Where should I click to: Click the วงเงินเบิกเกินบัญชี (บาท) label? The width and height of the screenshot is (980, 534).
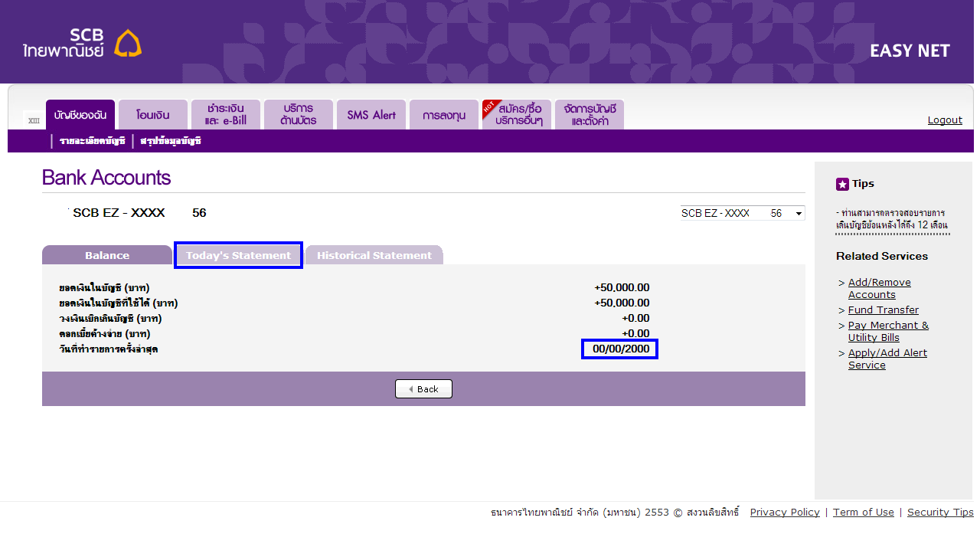110,319
